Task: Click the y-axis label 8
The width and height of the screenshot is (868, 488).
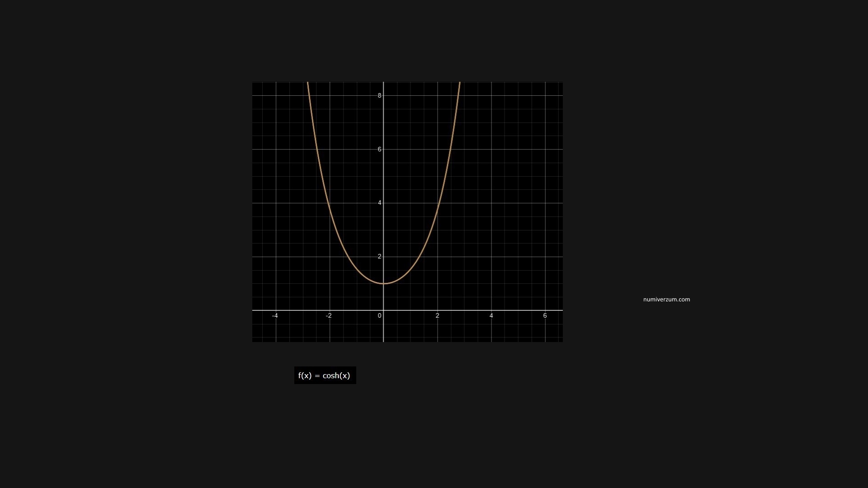Action: pyautogui.click(x=379, y=95)
